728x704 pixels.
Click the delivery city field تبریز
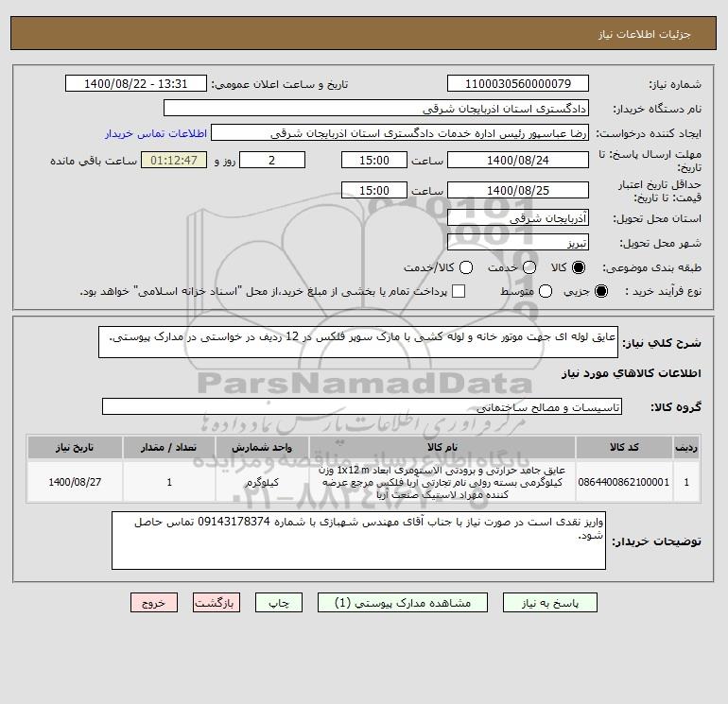pyautogui.click(x=518, y=242)
